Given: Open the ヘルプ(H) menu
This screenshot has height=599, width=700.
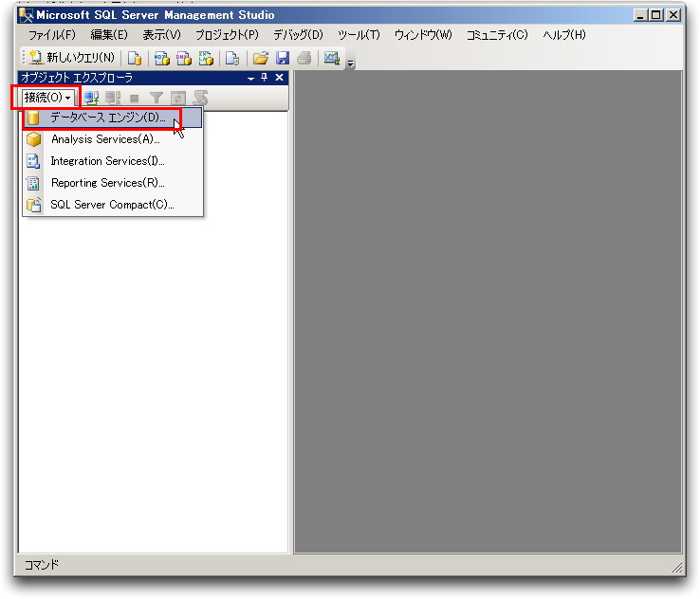Looking at the screenshot, I should point(564,35).
